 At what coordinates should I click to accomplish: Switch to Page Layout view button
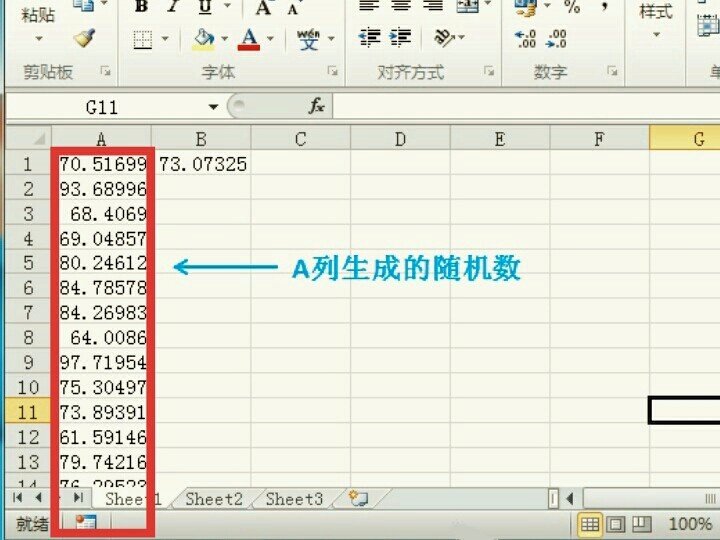pyautogui.click(x=615, y=524)
